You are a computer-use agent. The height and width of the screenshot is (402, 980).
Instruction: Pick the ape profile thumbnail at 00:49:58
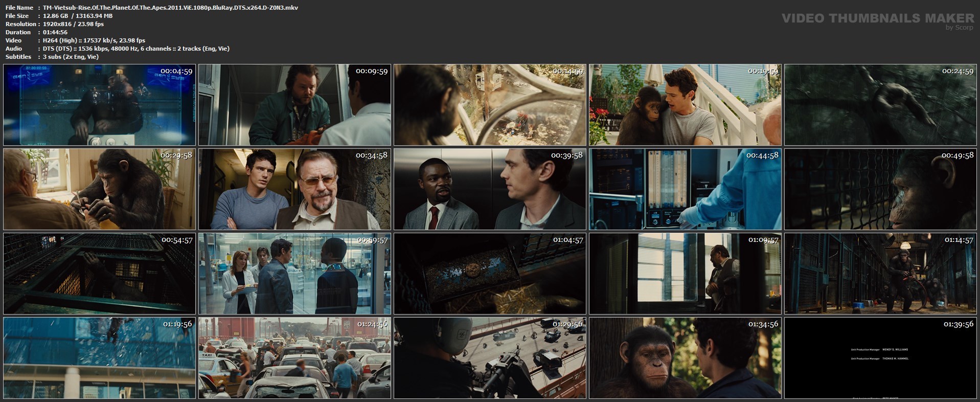(880, 189)
